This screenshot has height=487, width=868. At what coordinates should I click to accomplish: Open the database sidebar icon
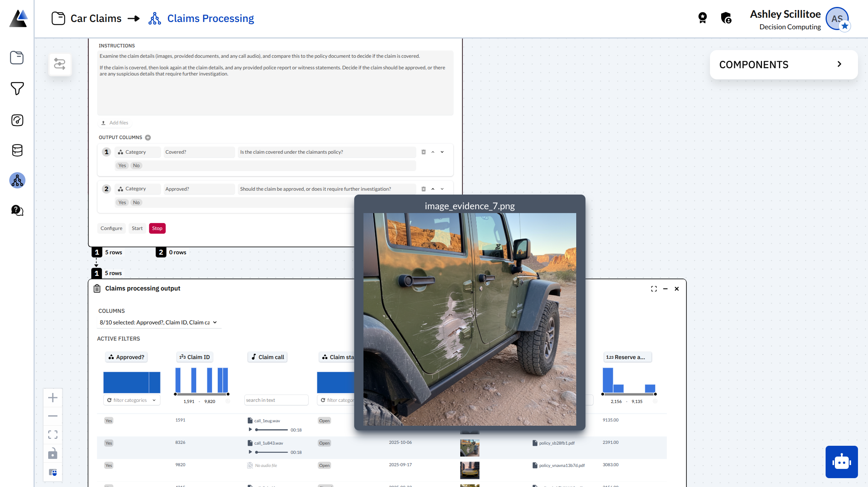pyautogui.click(x=17, y=150)
